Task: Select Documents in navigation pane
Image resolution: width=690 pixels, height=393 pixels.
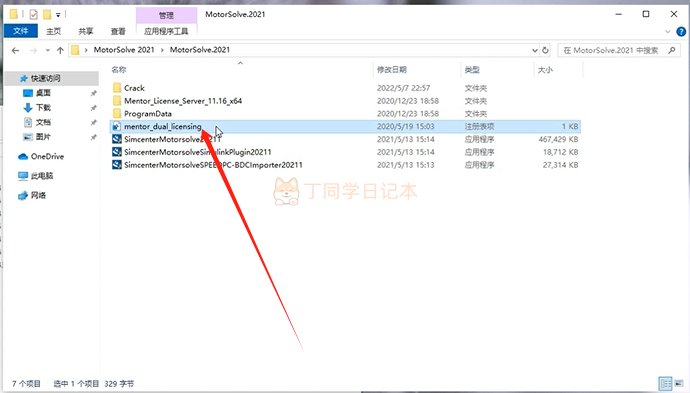Action: pos(43,122)
